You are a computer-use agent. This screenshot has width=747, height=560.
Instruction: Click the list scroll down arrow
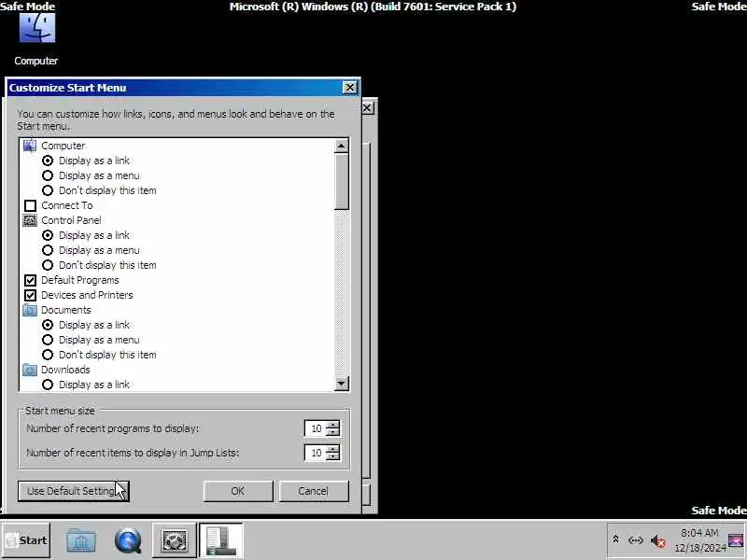342,384
